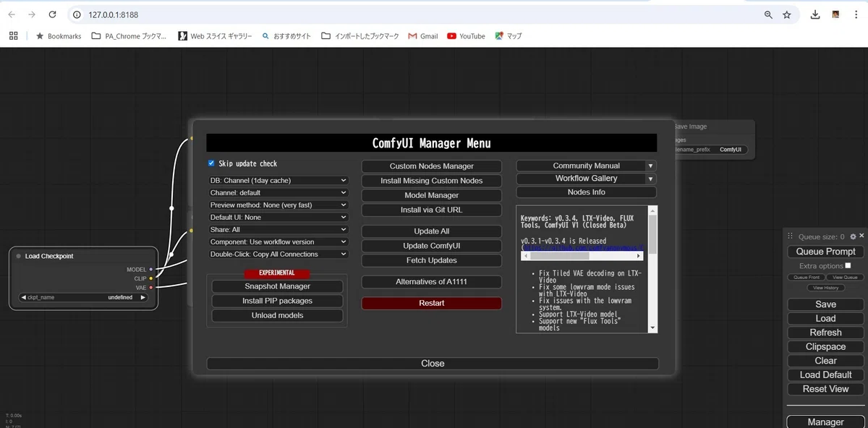
Task: Enable the Extra options checkbox
Action: pos(848,265)
